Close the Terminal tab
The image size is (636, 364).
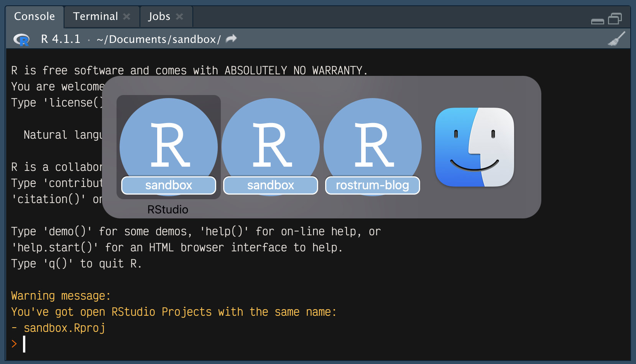click(127, 16)
